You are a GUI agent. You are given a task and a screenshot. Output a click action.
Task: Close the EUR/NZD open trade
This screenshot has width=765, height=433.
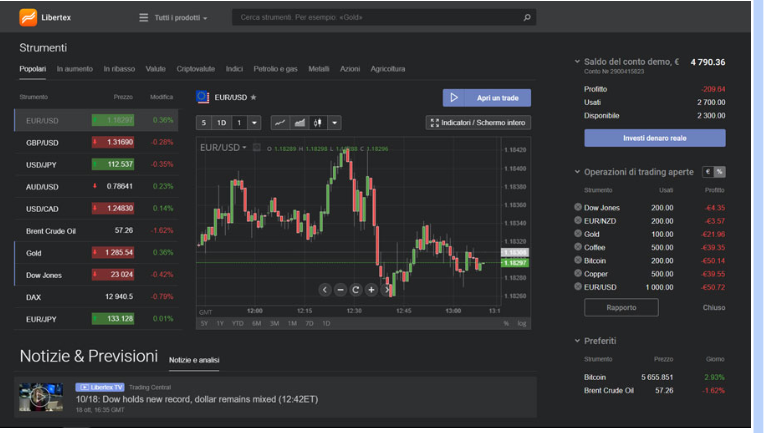coord(578,220)
